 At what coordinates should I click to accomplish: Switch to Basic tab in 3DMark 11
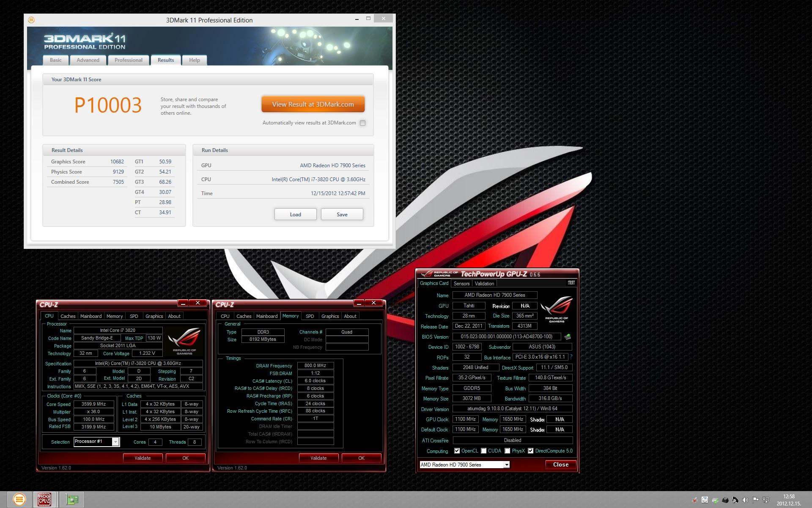click(x=55, y=60)
